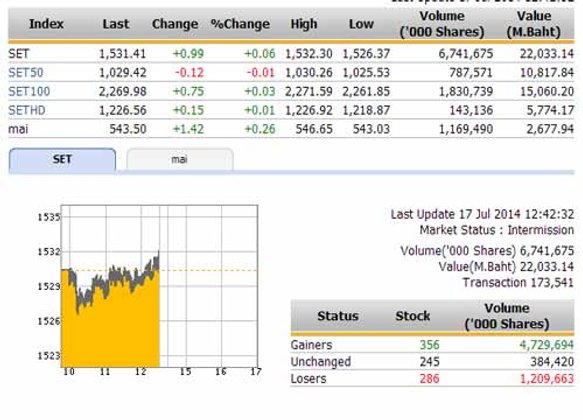The image size is (583, 420).
Task: Click SET50 change value -0.12
Action: pyautogui.click(x=189, y=72)
